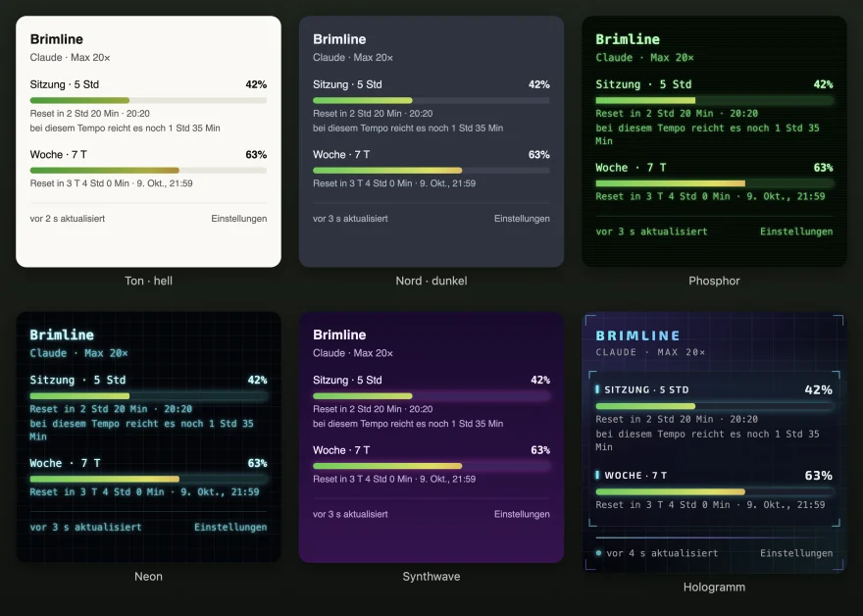Open Einstellungen in the Hologramm card

pyautogui.click(x=796, y=553)
